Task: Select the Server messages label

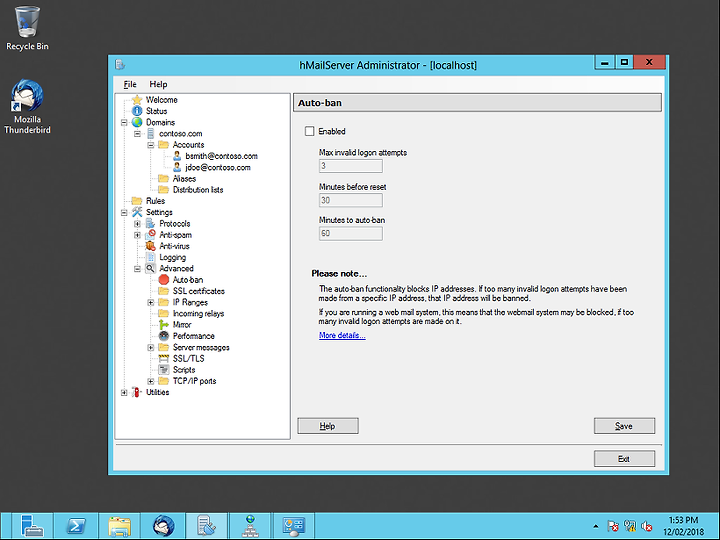Action: (201, 347)
